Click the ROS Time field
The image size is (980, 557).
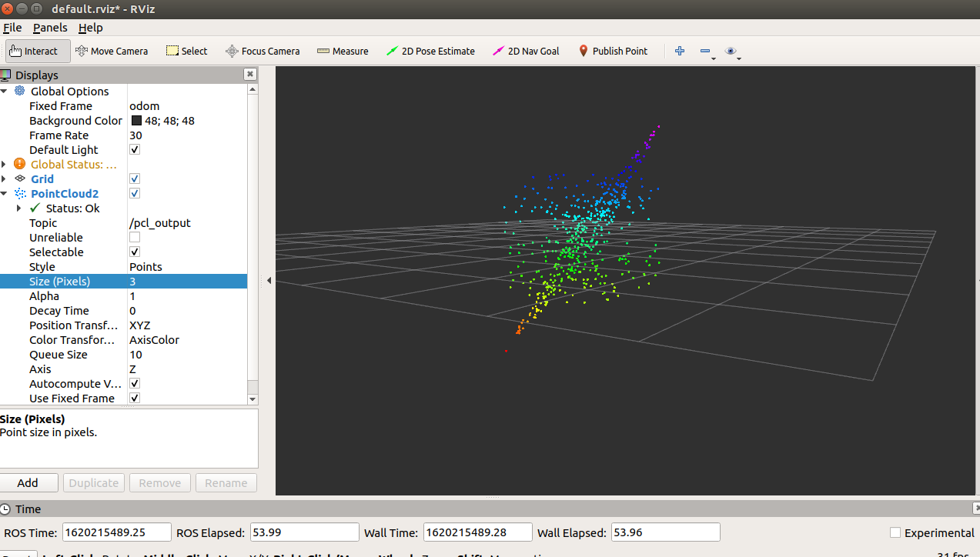pyautogui.click(x=117, y=532)
